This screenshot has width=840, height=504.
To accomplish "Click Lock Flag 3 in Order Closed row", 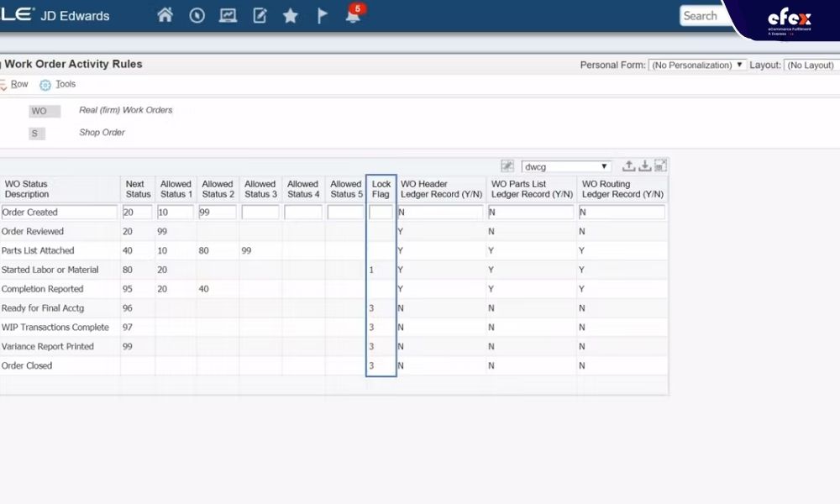I will coord(372,365).
